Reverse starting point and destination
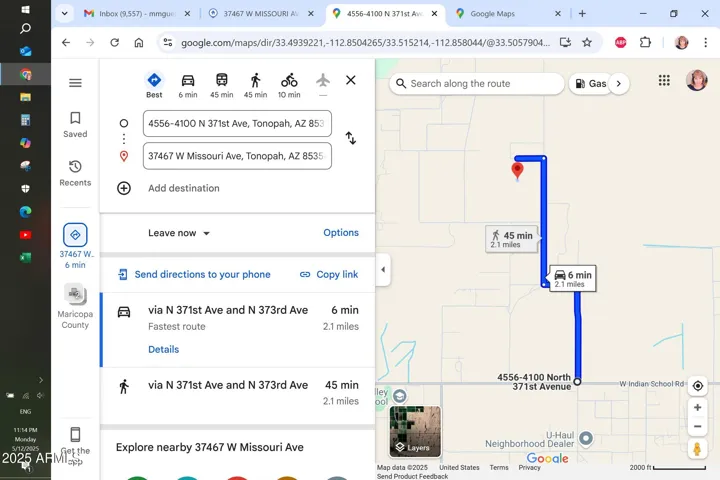The height and width of the screenshot is (480, 720). (351, 138)
